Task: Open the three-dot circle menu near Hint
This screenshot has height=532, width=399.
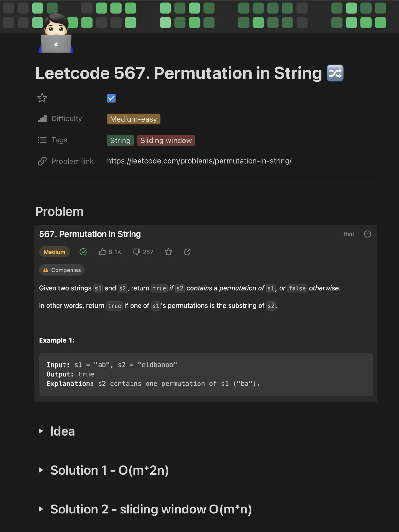Action: pos(367,234)
